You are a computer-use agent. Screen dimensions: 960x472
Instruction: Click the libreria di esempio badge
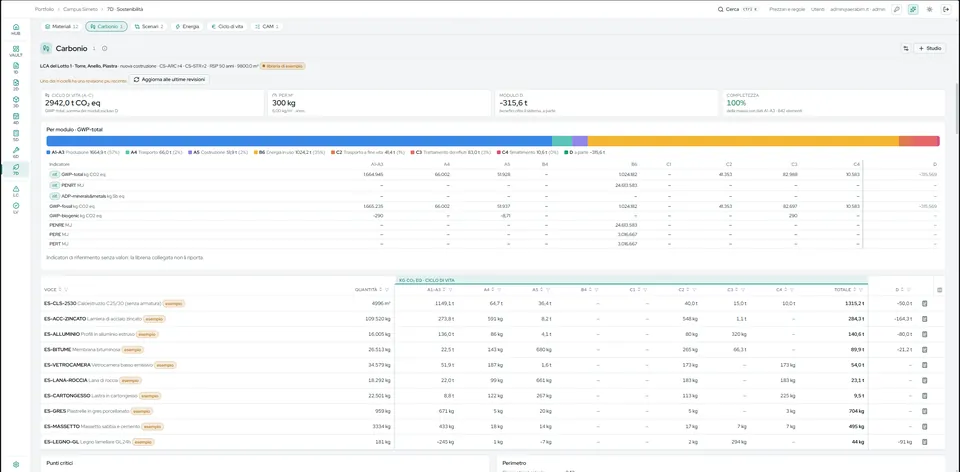283,66
